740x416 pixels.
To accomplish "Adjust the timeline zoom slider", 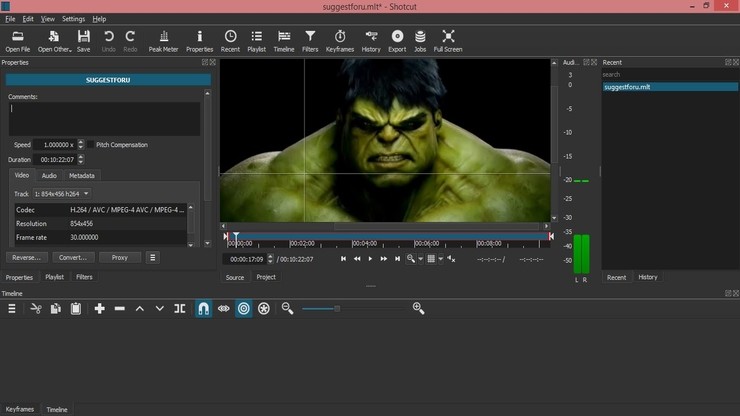I will (337, 309).
